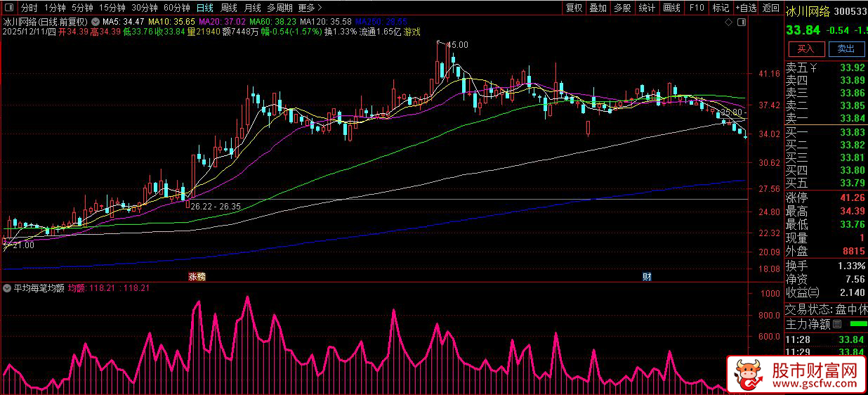This screenshot has height=395, width=868.
Task: Toggle the right panel icon beside the diamond
Action: 740,21
